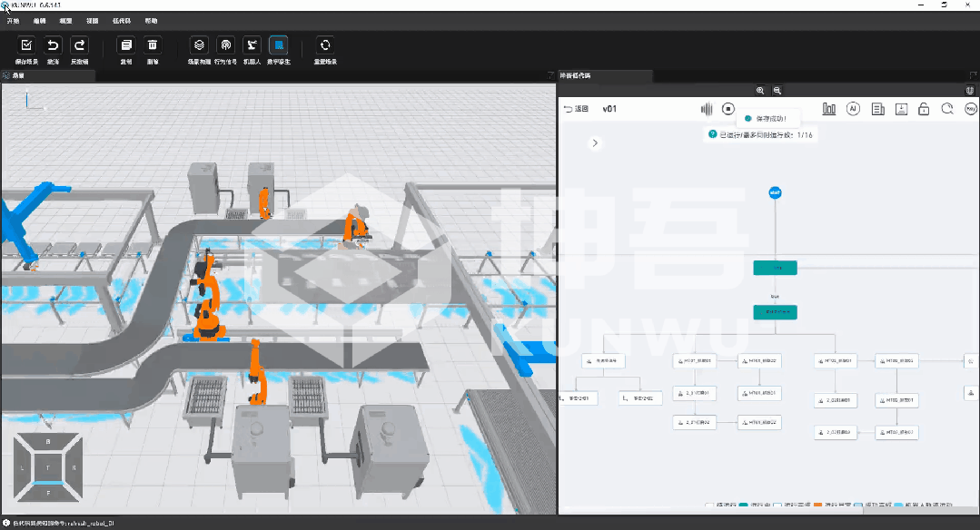Toggle the highlighted 数字孪生 digital twin button
980x530 pixels.
pos(279,45)
